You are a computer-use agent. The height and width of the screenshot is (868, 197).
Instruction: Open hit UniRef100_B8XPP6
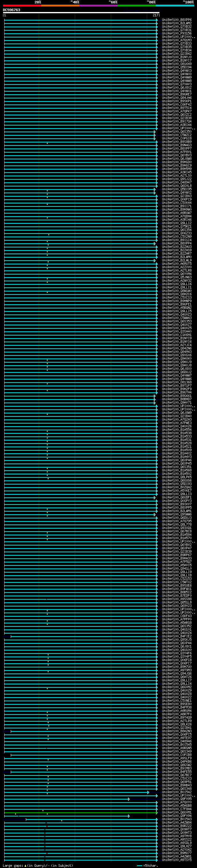click(x=176, y=20)
